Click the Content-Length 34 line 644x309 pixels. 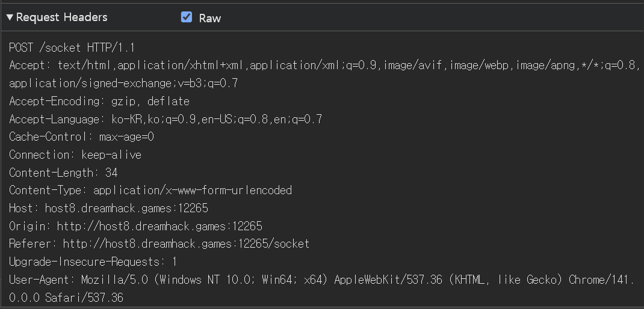pyautogui.click(x=63, y=173)
